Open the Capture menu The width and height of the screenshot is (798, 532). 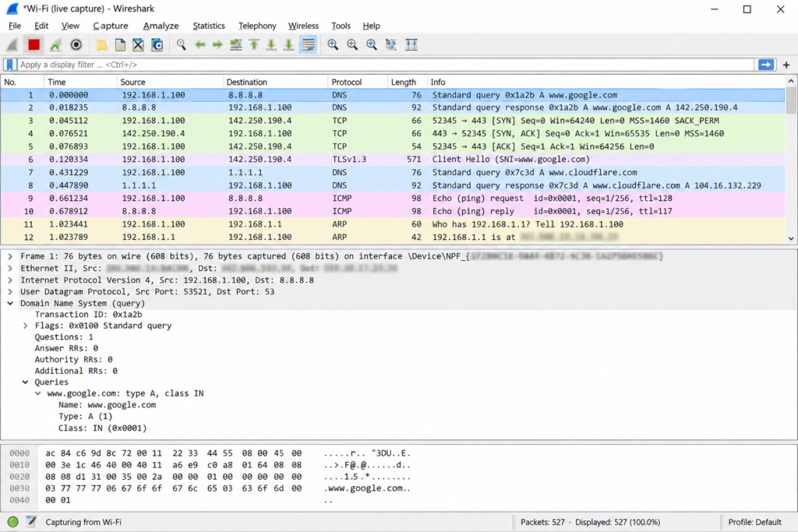tap(111, 26)
